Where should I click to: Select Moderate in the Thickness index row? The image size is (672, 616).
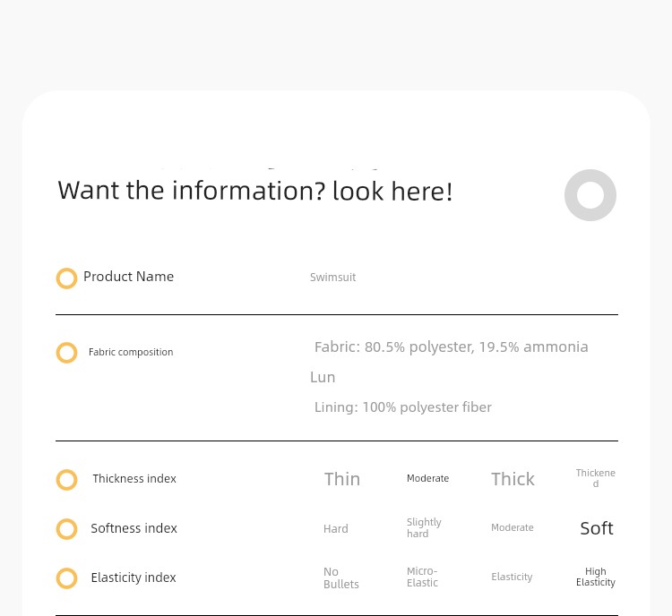point(427,478)
